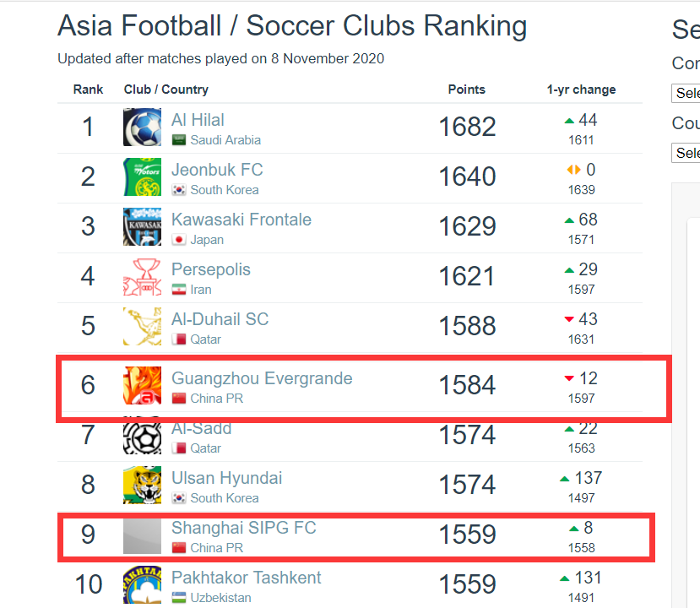Click the South Korea country link under Jeonbuk FC
700x608 pixels.
coord(224,190)
